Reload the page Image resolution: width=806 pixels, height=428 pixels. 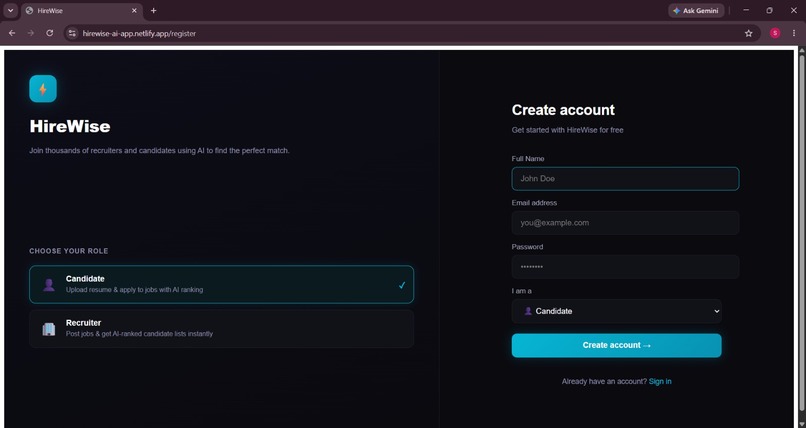(49, 33)
